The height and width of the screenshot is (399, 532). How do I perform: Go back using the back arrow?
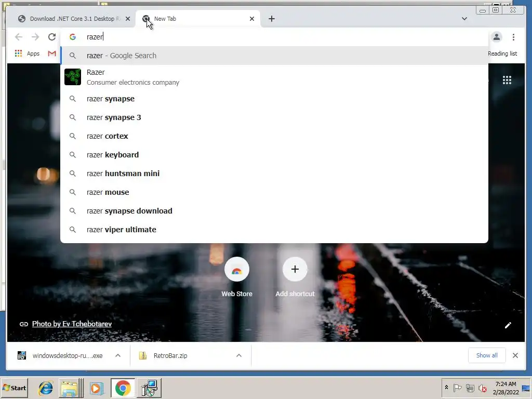click(x=19, y=37)
